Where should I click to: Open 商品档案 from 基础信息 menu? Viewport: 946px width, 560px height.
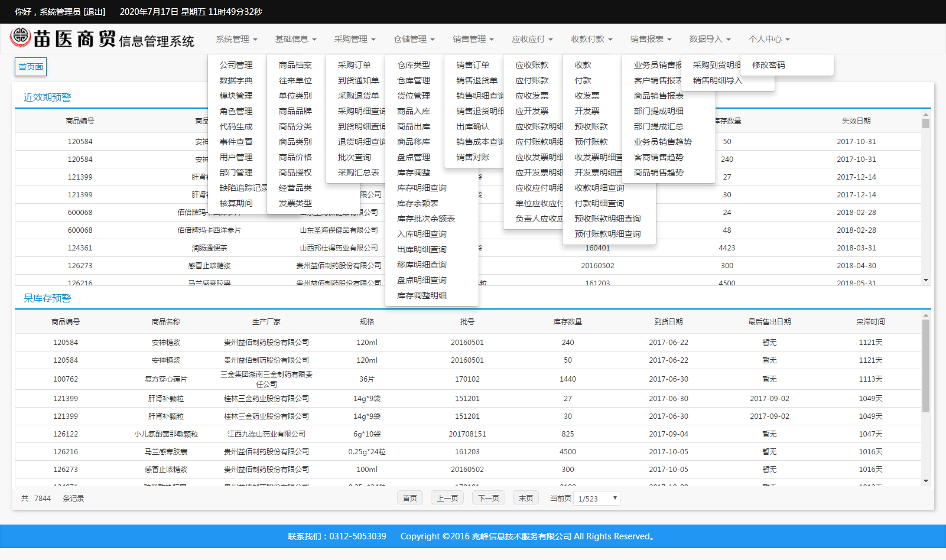coord(295,65)
